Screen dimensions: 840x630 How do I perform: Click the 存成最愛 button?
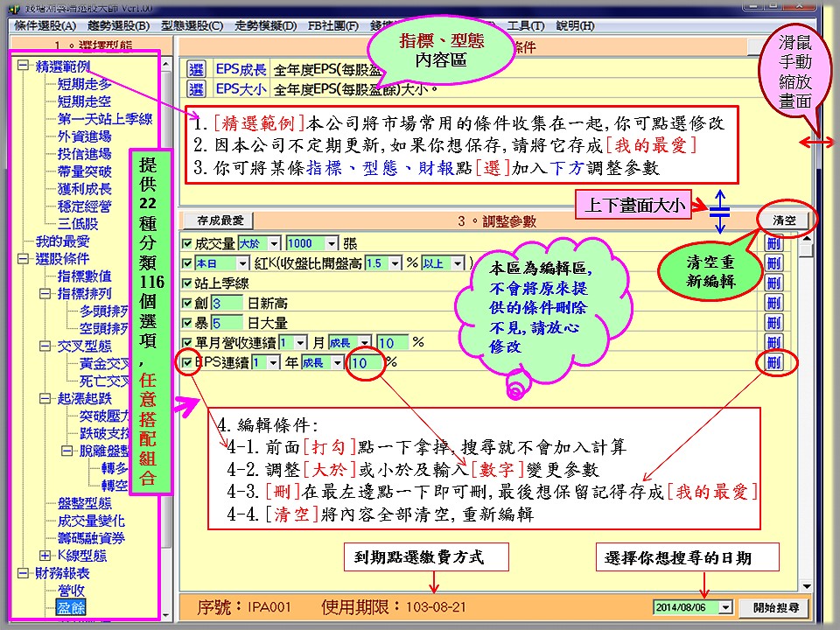[220, 220]
